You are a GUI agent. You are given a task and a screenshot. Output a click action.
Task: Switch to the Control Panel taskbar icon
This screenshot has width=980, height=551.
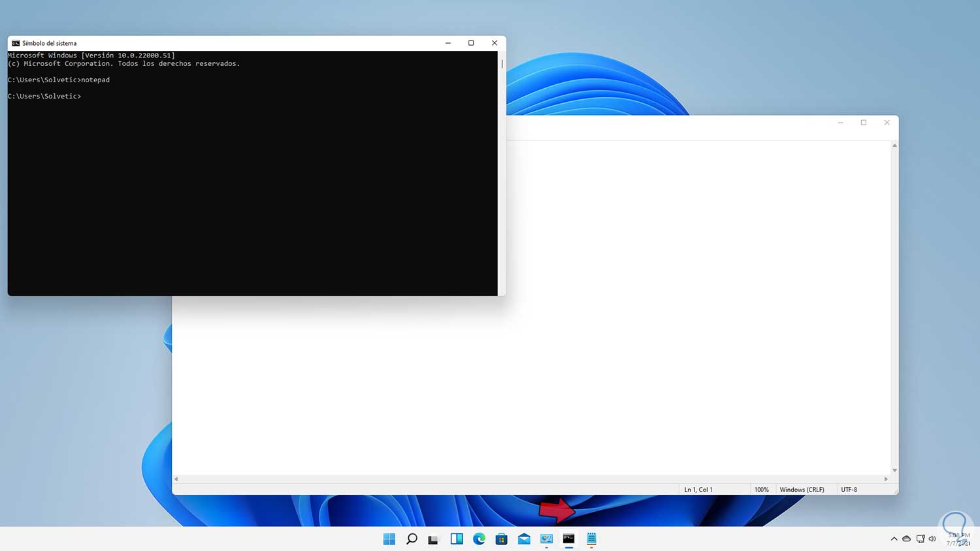point(547,539)
